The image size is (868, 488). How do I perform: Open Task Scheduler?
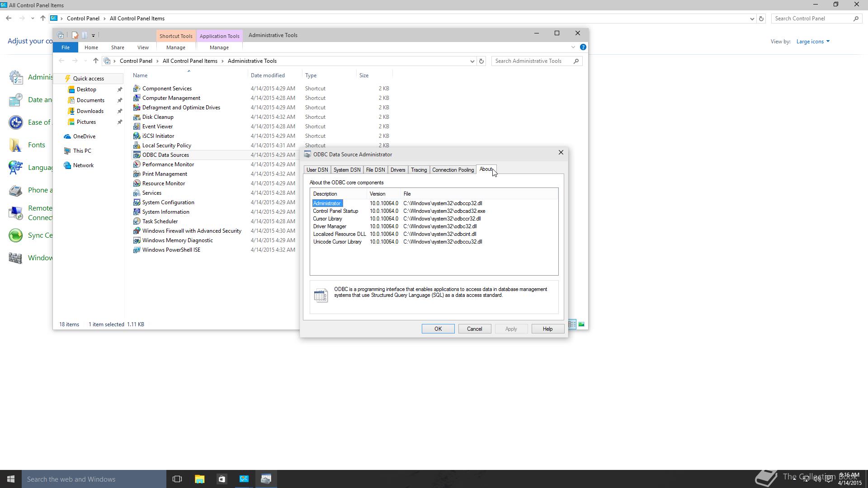[x=160, y=221]
